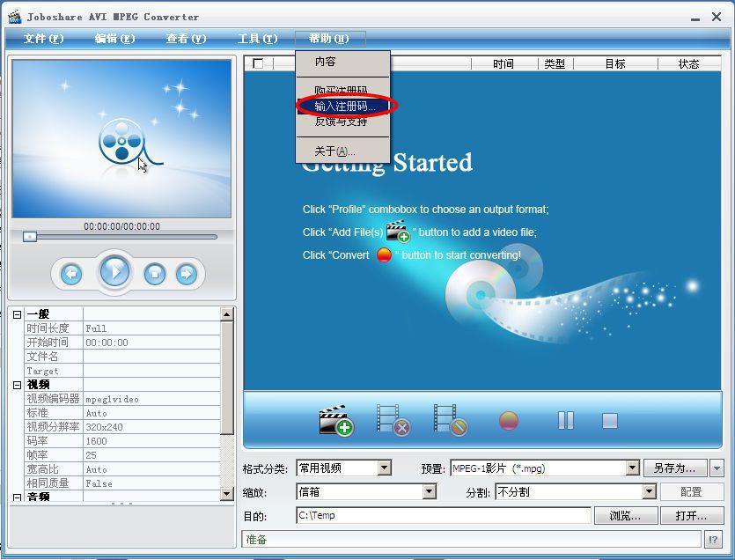Click the 目标 column header

pos(615,63)
